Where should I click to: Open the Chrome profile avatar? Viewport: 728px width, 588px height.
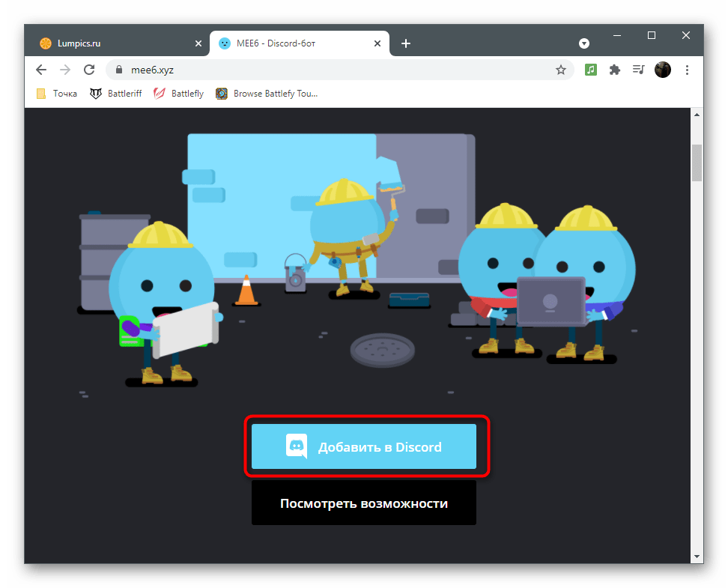(662, 70)
